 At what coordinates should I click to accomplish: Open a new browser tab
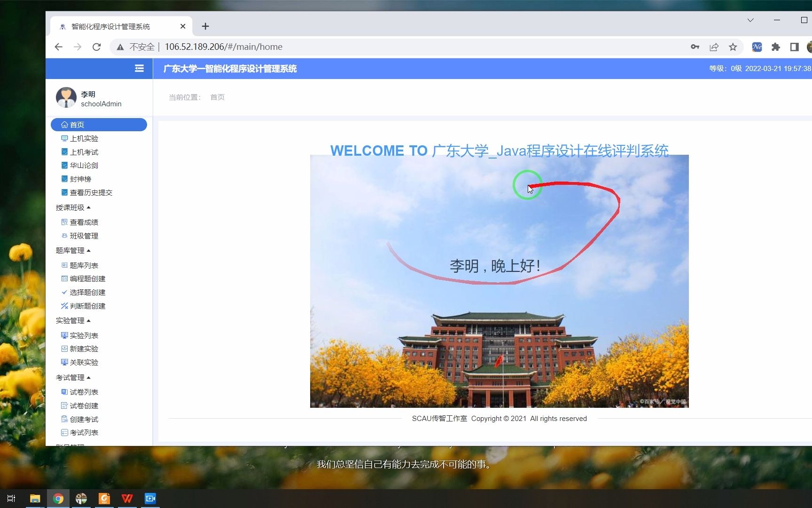[x=205, y=26]
